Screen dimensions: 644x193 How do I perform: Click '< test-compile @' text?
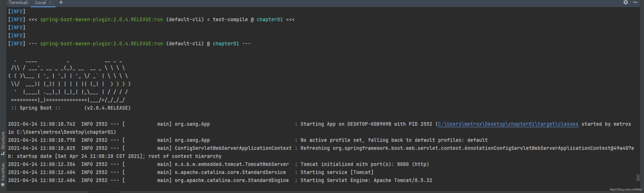tap(230, 20)
